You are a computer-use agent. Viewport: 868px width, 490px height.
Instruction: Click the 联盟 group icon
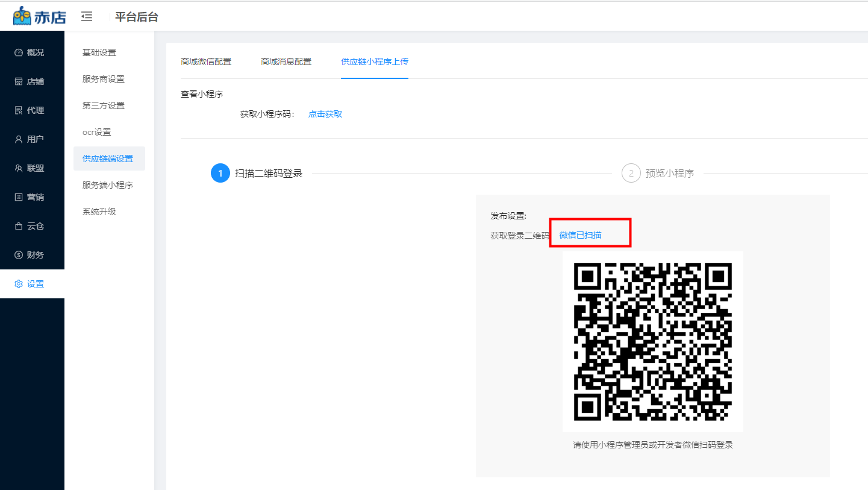(19, 168)
